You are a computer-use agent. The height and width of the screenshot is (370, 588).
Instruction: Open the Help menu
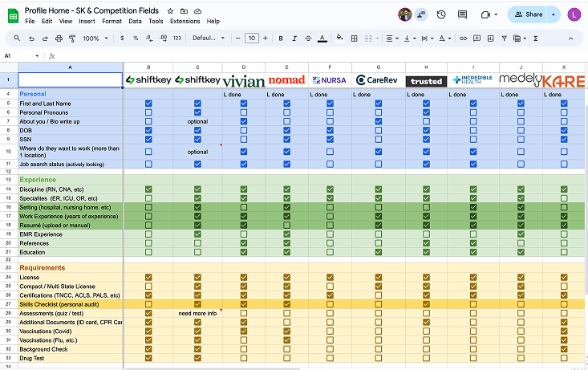(213, 22)
